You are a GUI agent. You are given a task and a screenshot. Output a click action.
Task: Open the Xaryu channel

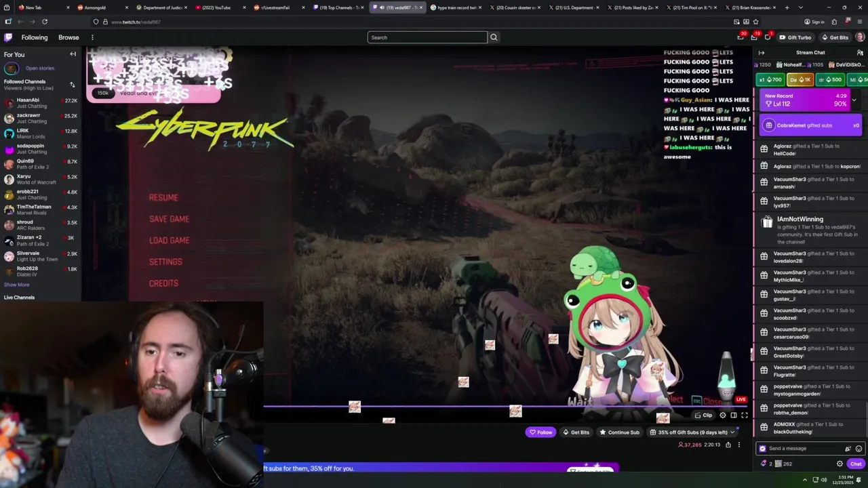click(x=41, y=179)
